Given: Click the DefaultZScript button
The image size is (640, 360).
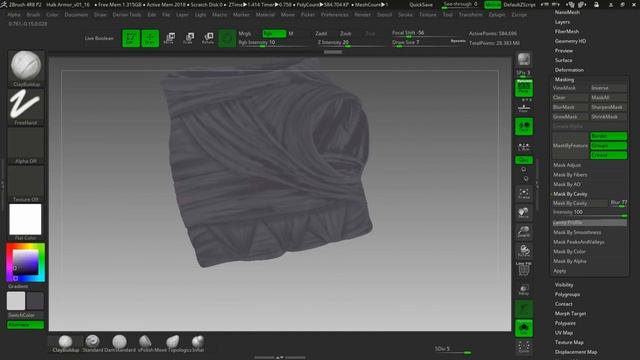Looking at the screenshot, I should [519, 4].
